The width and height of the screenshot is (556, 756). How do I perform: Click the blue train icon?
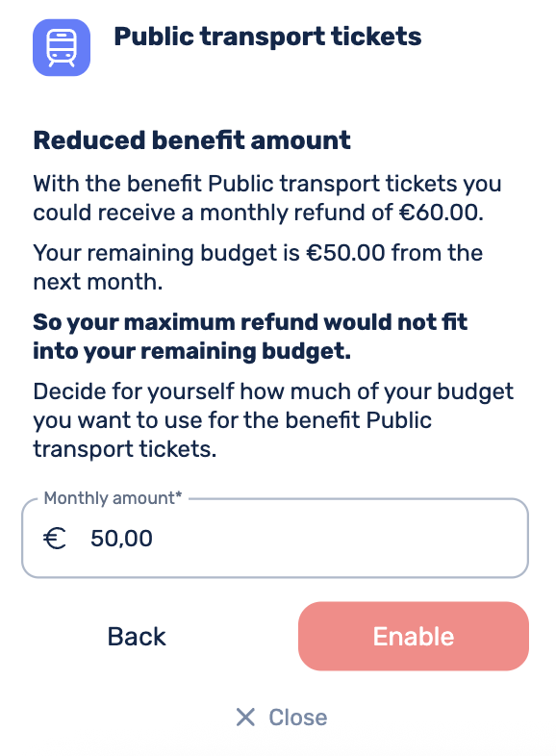pos(62,48)
